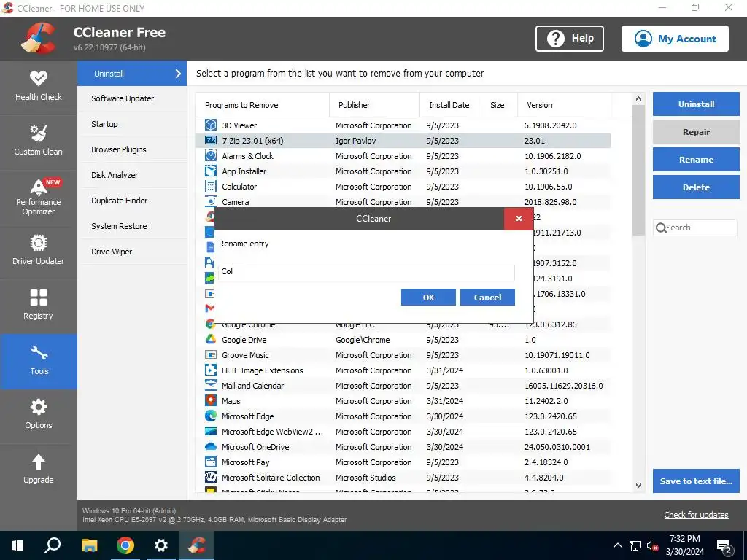This screenshot has height=560, width=747.
Task: Open the Health Check section
Action: 38,87
